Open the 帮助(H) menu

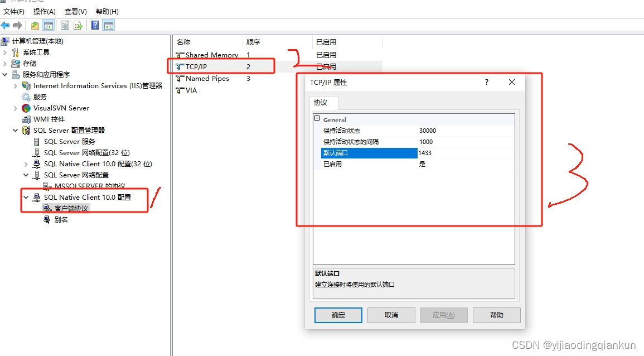pyautogui.click(x=107, y=12)
